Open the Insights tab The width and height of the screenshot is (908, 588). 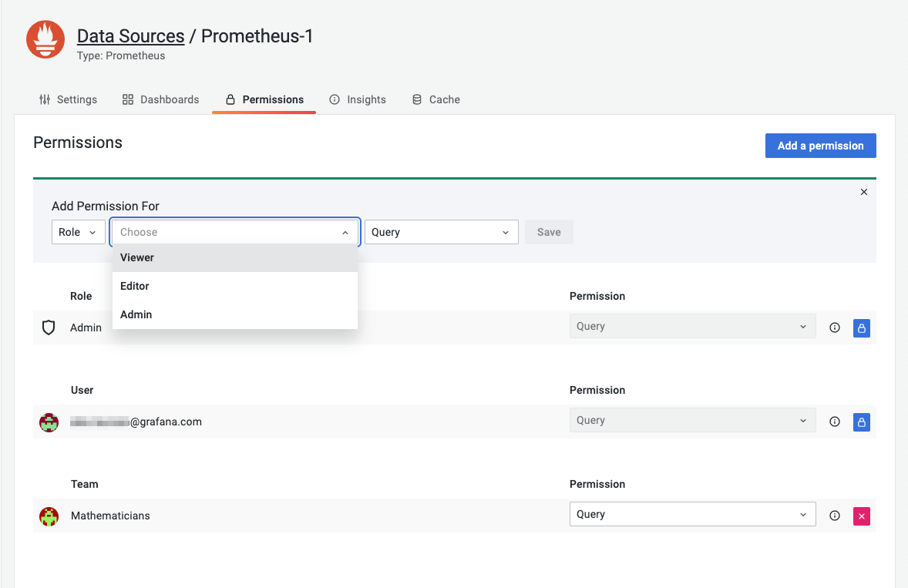[x=358, y=99]
